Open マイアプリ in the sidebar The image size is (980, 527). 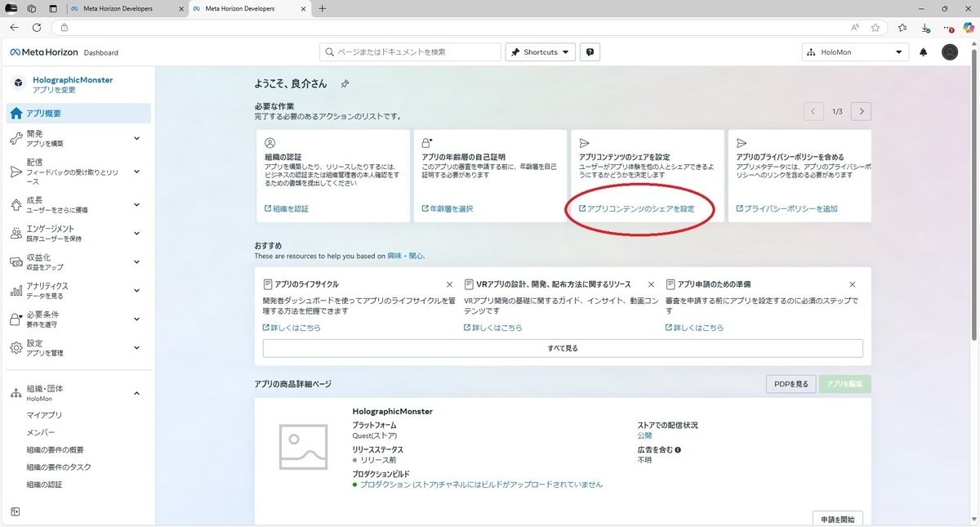click(x=44, y=415)
